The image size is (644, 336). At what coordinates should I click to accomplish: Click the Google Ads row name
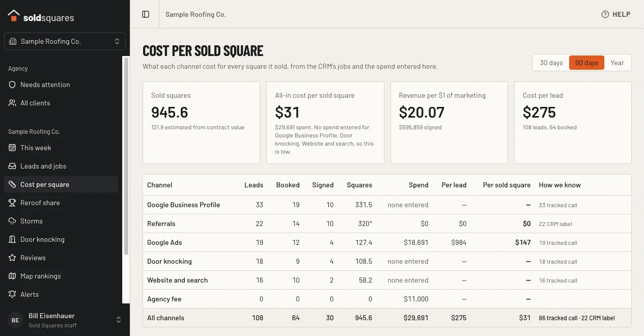click(164, 242)
